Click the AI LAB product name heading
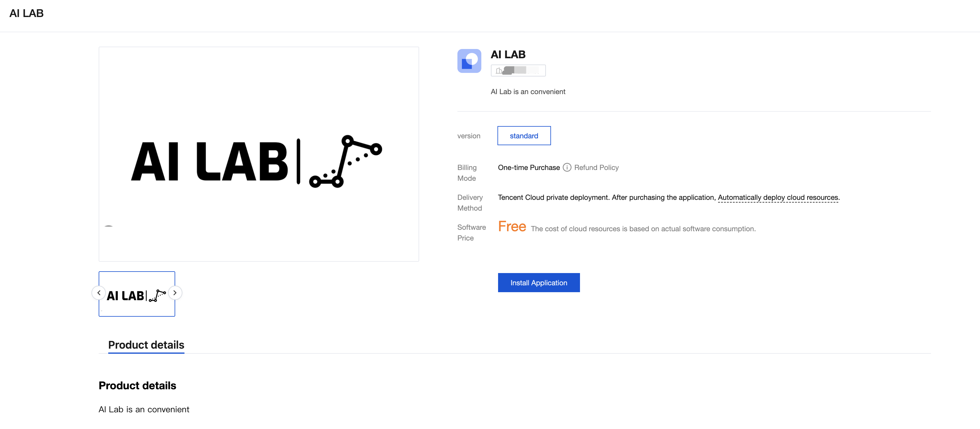Image resolution: width=980 pixels, height=429 pixels. pyautogui.click(x=508, y=54)
